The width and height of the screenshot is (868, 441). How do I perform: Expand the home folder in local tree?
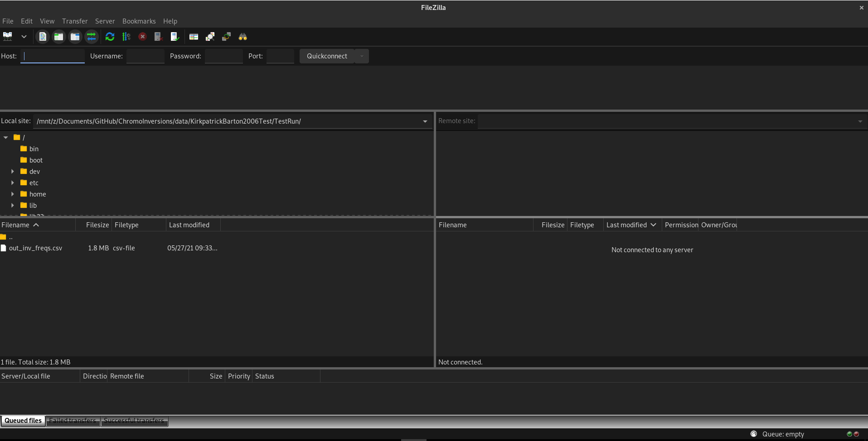tap(13, 194)
